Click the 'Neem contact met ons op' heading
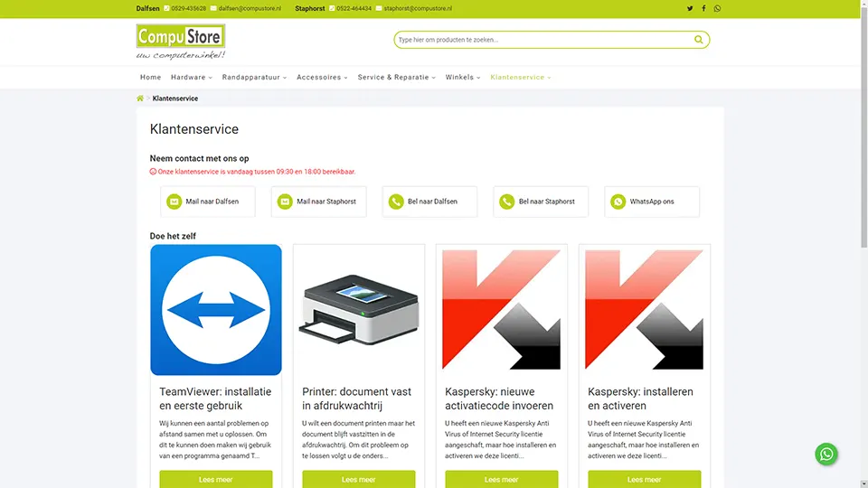The height and width of the screenshot is (488, 868). coord(199,158)
